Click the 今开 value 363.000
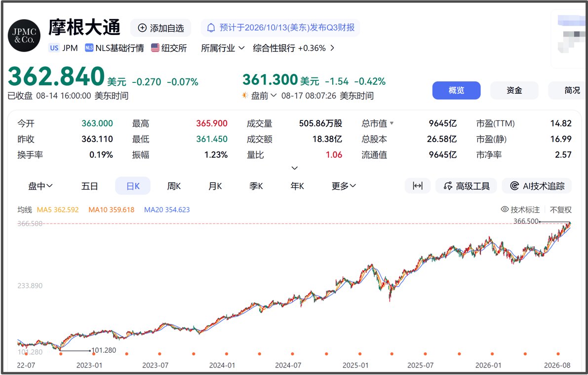Viewport: 588px width, 375px height. tap(97, 123)
